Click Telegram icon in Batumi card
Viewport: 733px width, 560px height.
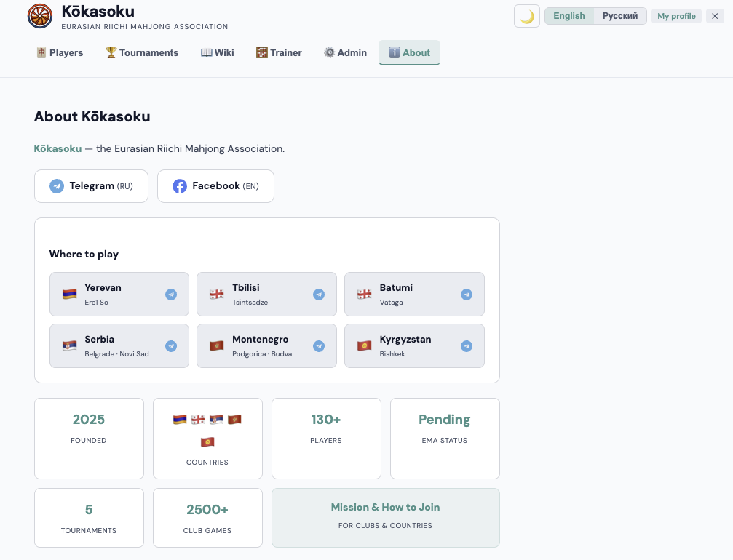(x=467, y=295)
